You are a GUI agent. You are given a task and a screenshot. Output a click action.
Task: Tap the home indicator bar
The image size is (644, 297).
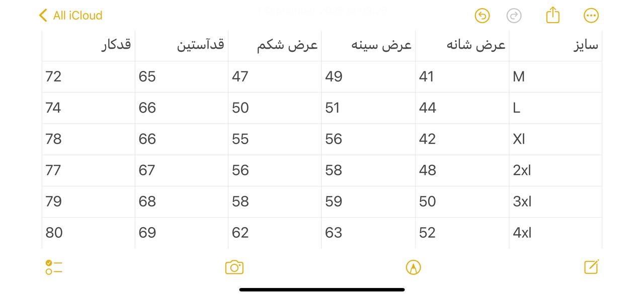click(322, 289)
